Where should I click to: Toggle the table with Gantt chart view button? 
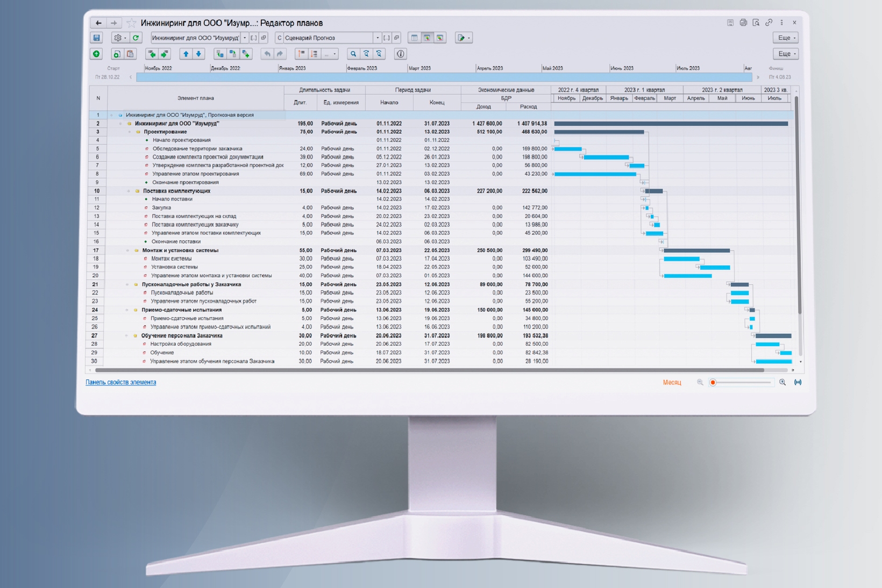[427, 38]
